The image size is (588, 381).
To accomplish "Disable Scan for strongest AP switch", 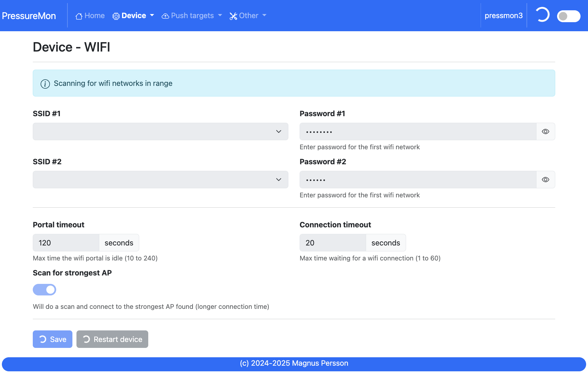I will pyautogui.click(x=45, y=290).
